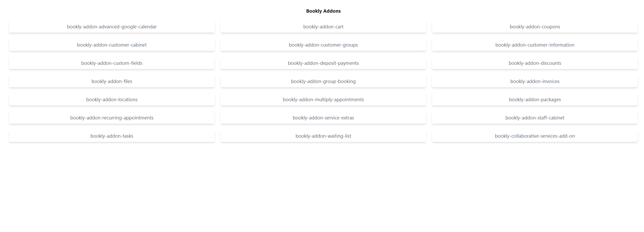This screenshot has height=232, width=644.
Task: Click bookly-addon-packages card
Action: (535, 100)
